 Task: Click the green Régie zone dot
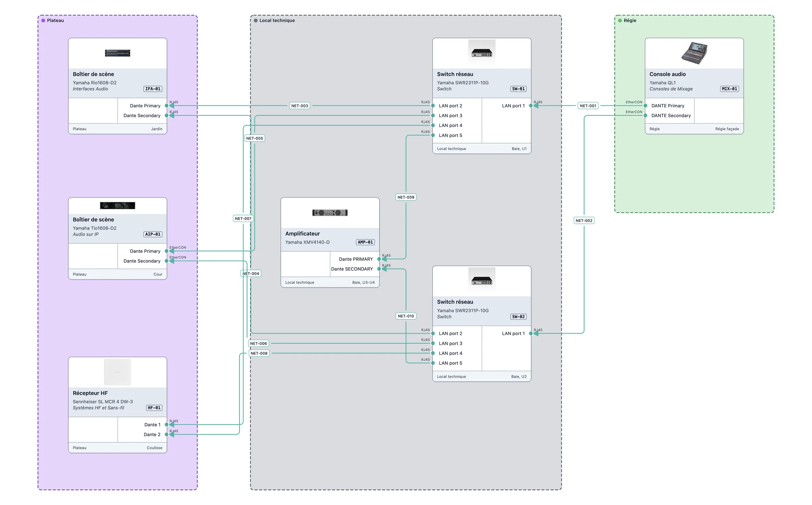click(620, 20)
